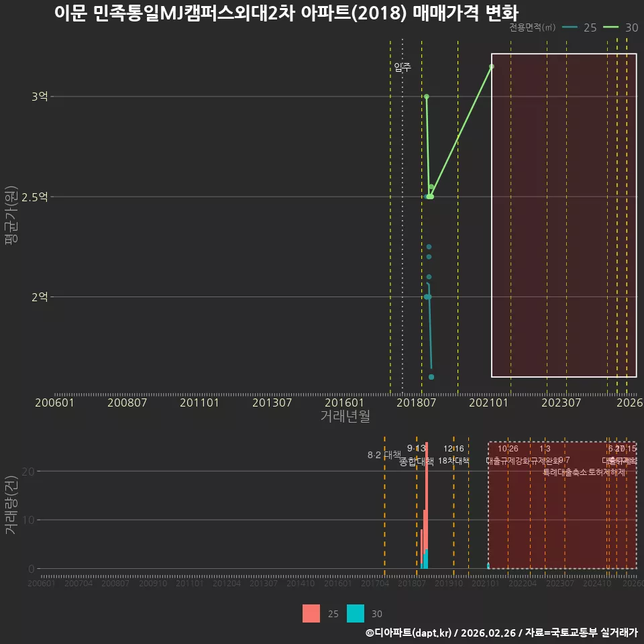Click the salmon swatch in the bottom legend

point(311,614)
